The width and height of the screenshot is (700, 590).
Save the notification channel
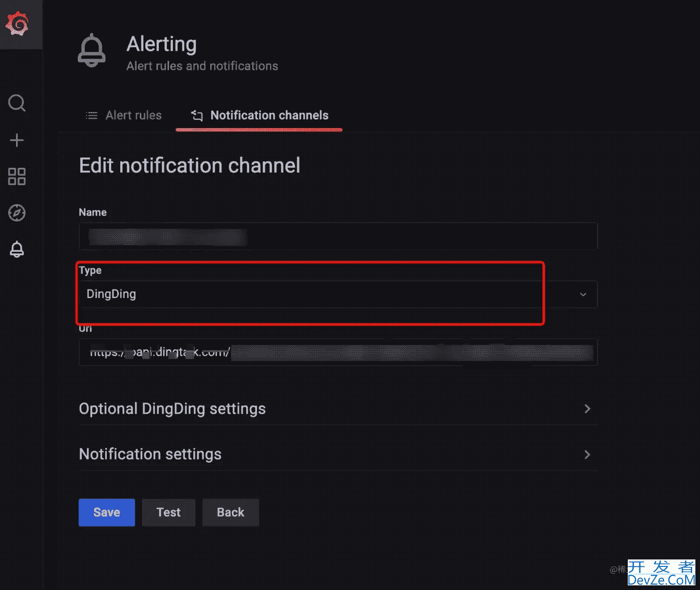pos(107,512)
